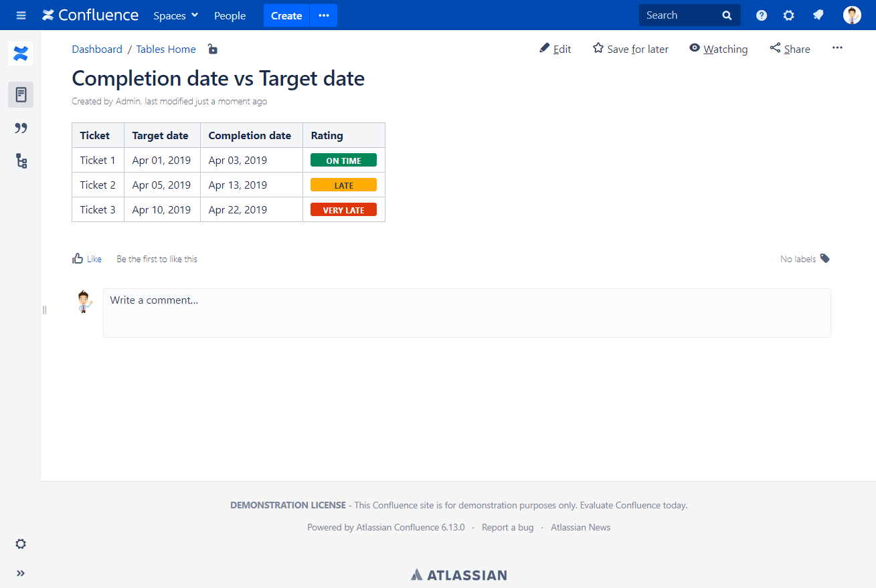This screenshot has height=588, width=876.
Task: Expand the sidebar with double chevron
Action: 21,573
